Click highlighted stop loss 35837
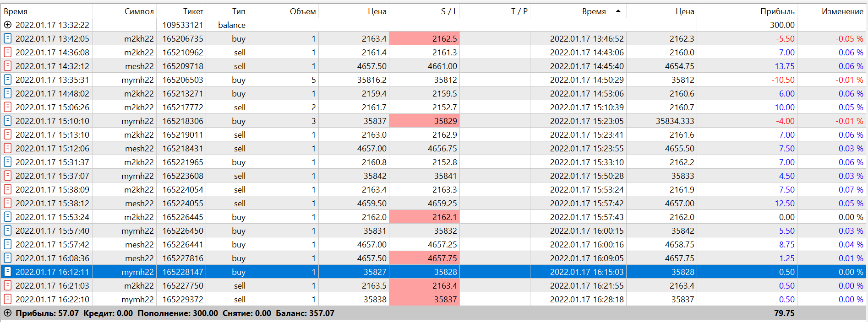 (424, 300)
